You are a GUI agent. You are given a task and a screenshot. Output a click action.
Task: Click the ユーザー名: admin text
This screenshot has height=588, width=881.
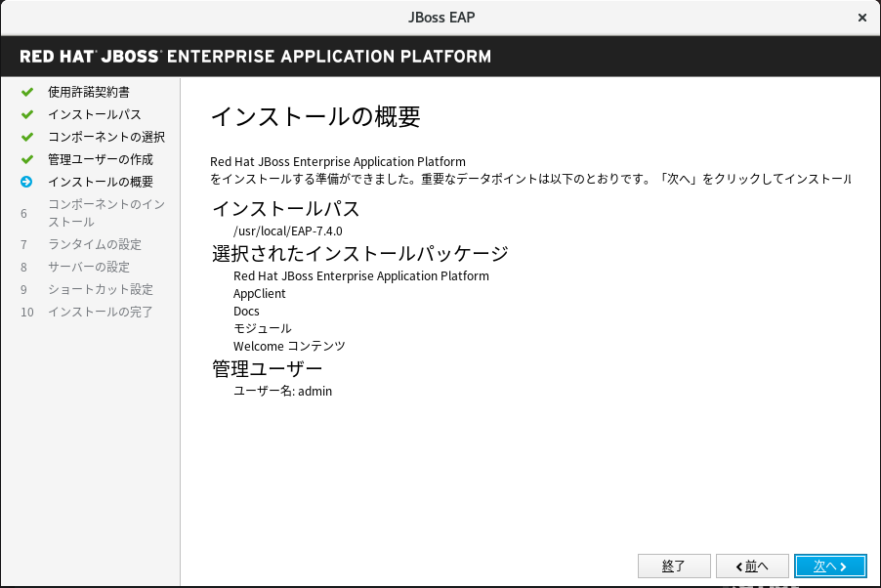[282, 392]
